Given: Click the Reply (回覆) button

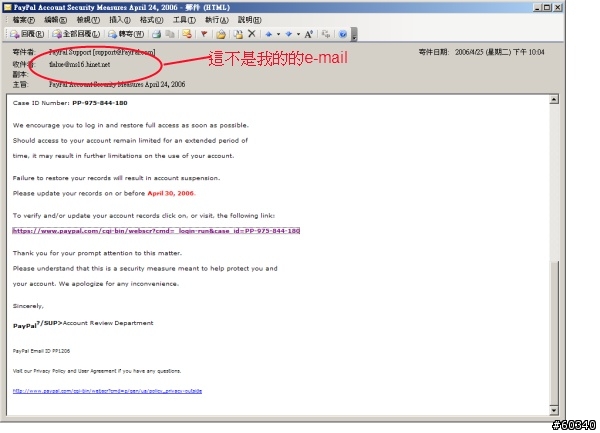Looking at the screenshot, I should pyautogui.click(x=27, y=34).
